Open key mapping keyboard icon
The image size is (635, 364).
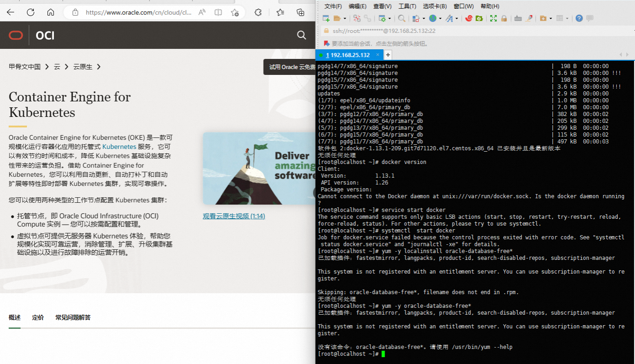(x=518, y=18)
